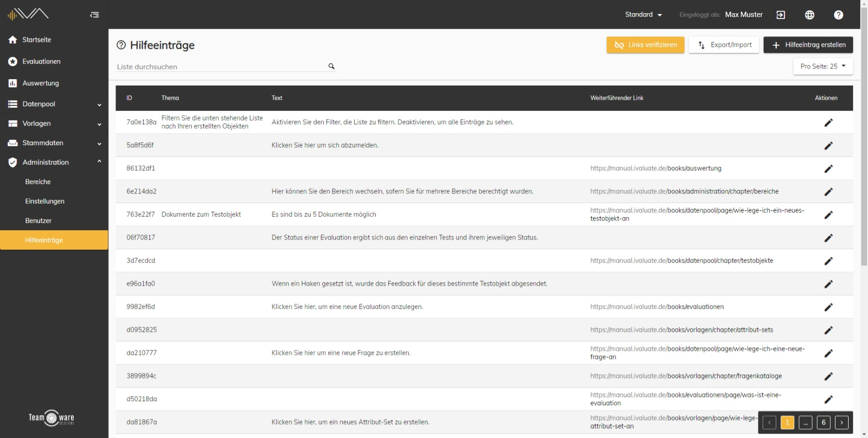This screenshot has height=438, width=868.
Task: Collapse the Administration menu
Action: 54,162
